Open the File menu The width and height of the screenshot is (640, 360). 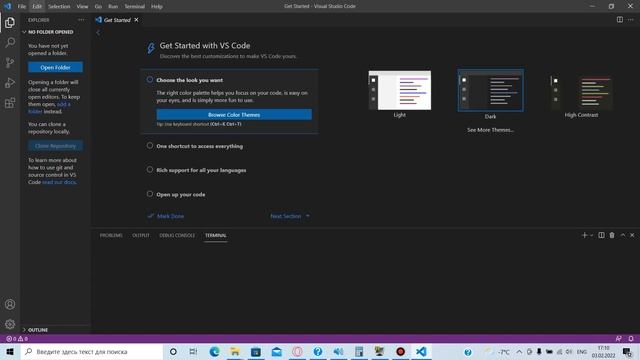(22, 7)
